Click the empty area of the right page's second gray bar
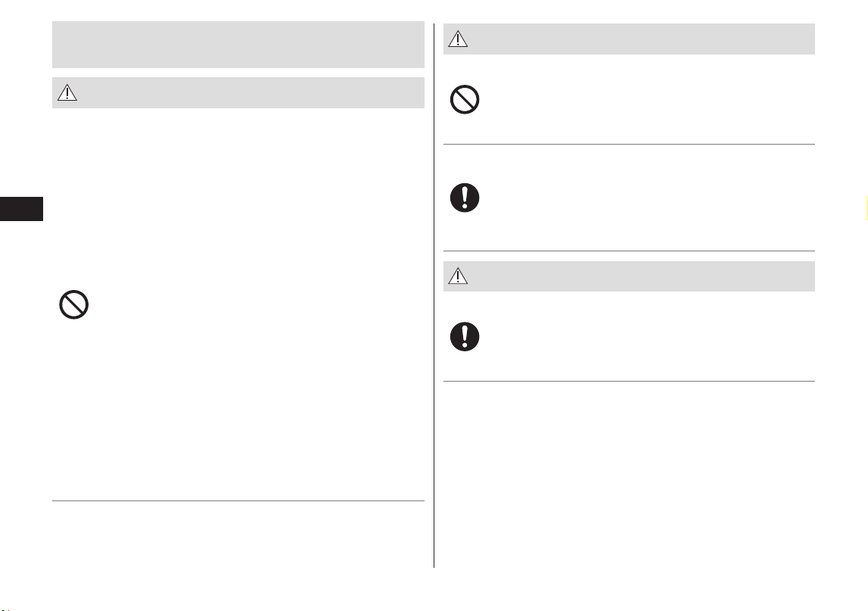The height and width of the screenshot is (611, 868). [x=642, y=276]
